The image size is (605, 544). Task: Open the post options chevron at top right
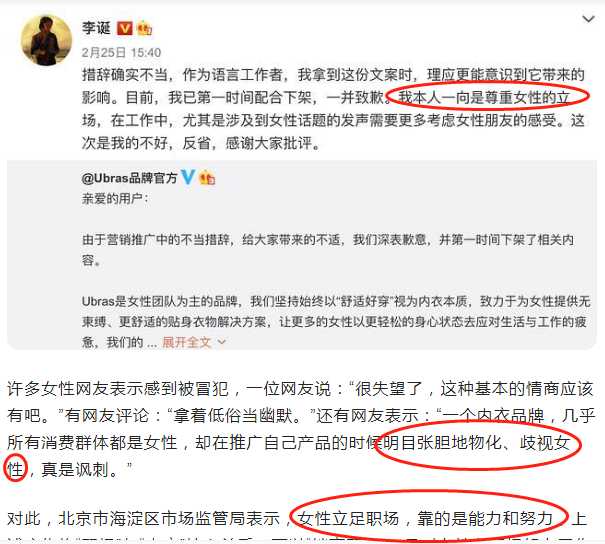(x=588, y=19)
